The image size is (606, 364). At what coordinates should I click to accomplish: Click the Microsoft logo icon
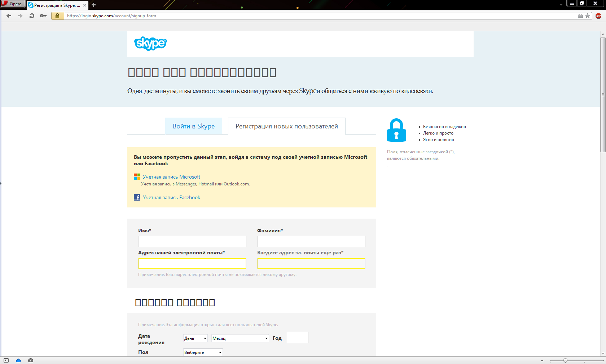click(x=137, y=177)
